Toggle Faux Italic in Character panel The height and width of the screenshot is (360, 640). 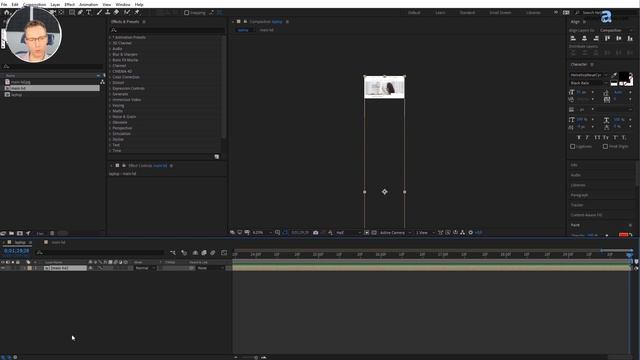[587, 138]
